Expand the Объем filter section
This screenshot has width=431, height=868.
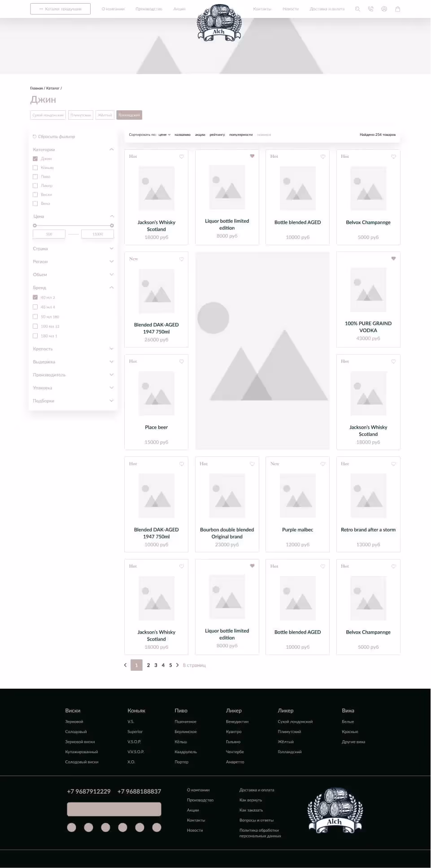point(112,274)
